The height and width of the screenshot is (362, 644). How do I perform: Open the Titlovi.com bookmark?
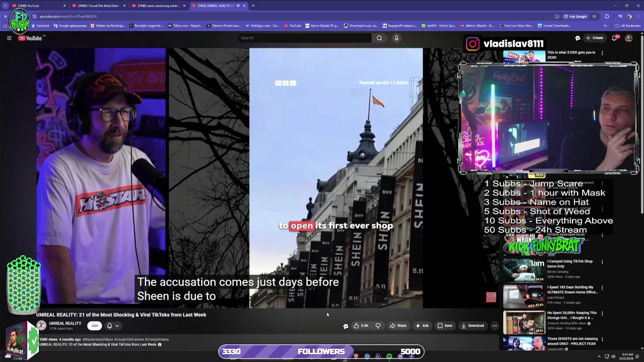pos(186,26)
